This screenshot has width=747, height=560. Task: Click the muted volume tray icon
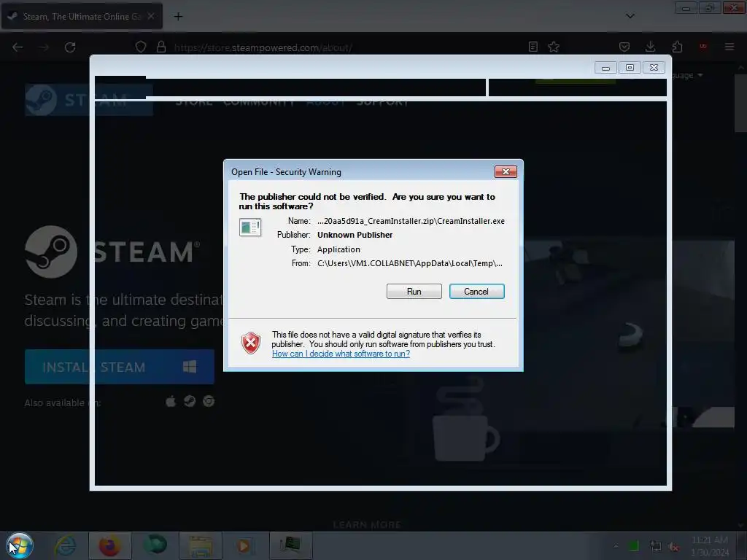(x=673, y=547)
